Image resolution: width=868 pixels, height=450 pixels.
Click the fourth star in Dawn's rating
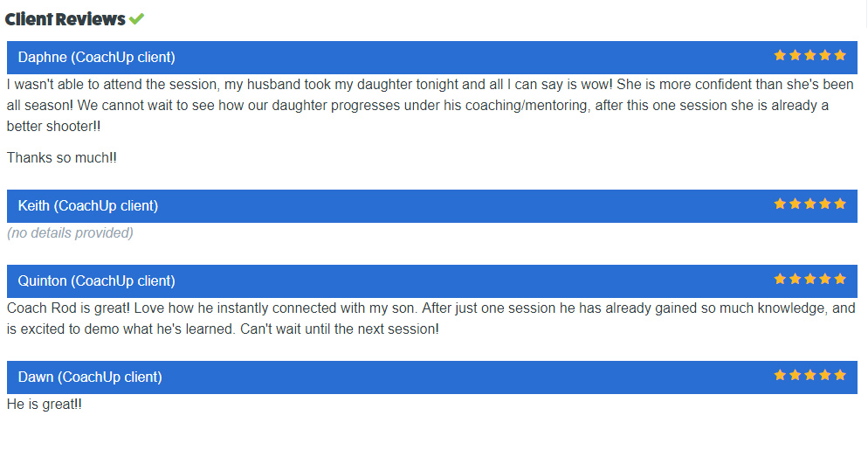825,375
